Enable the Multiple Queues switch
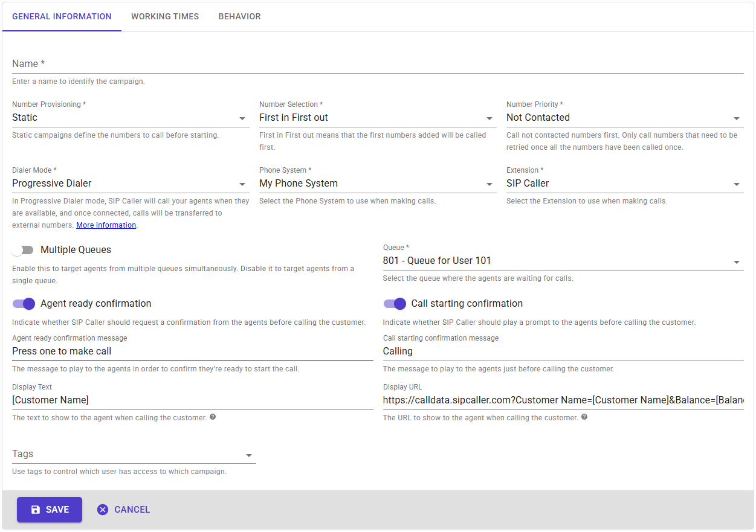This screenshot has height=532, width=756. (x=23, y=250)
